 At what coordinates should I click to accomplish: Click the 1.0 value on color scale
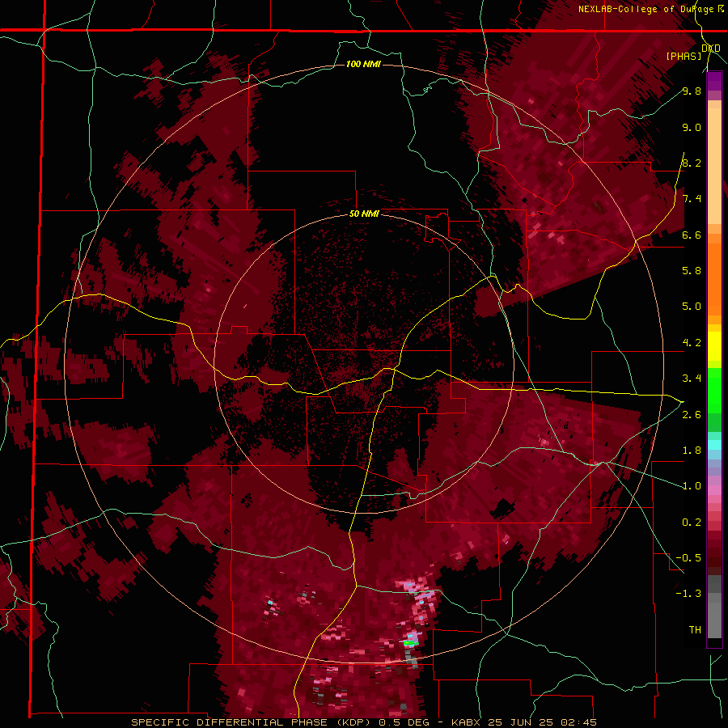tap(692, 486)
